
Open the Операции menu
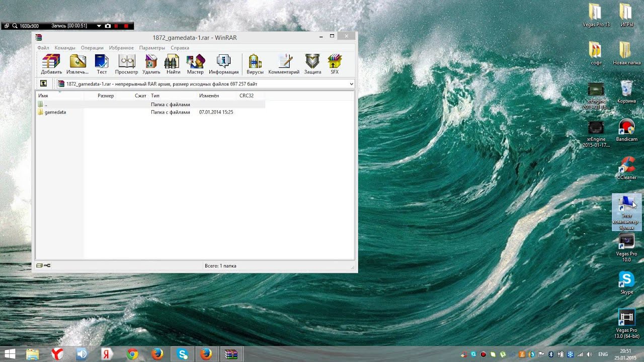(x=92, y=48)
